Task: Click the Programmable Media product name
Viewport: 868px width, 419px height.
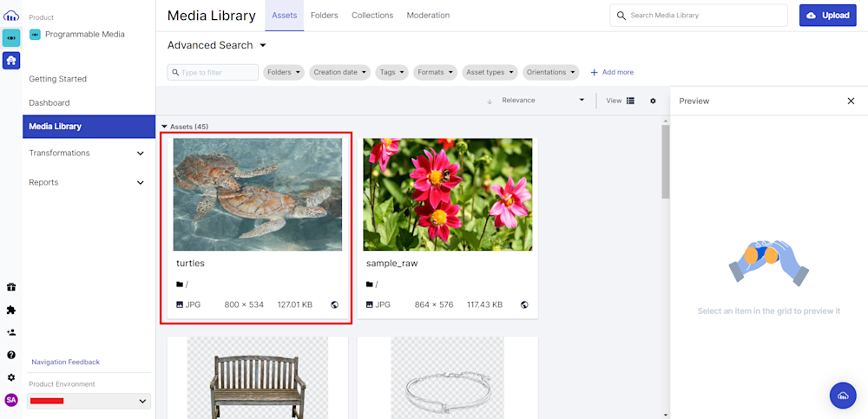Action: pos(85,35)
